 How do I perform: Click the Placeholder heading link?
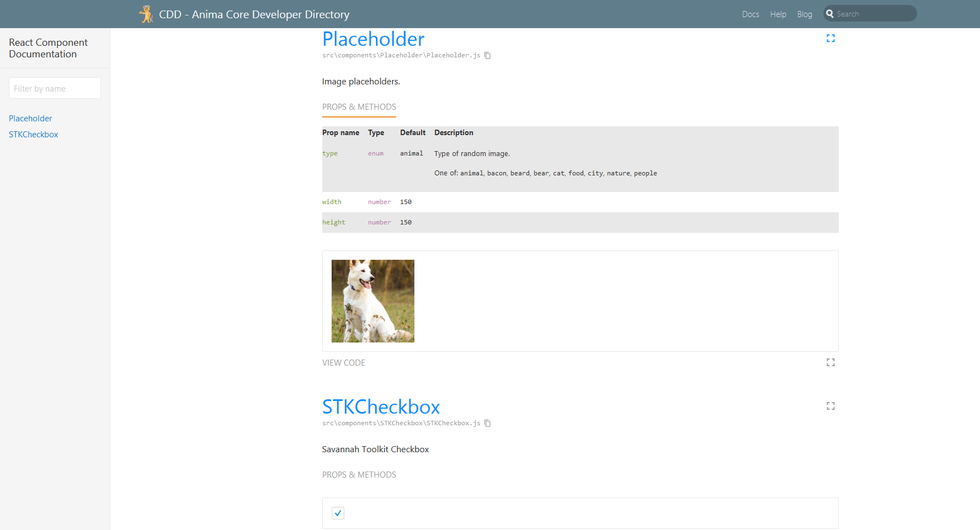374,39
